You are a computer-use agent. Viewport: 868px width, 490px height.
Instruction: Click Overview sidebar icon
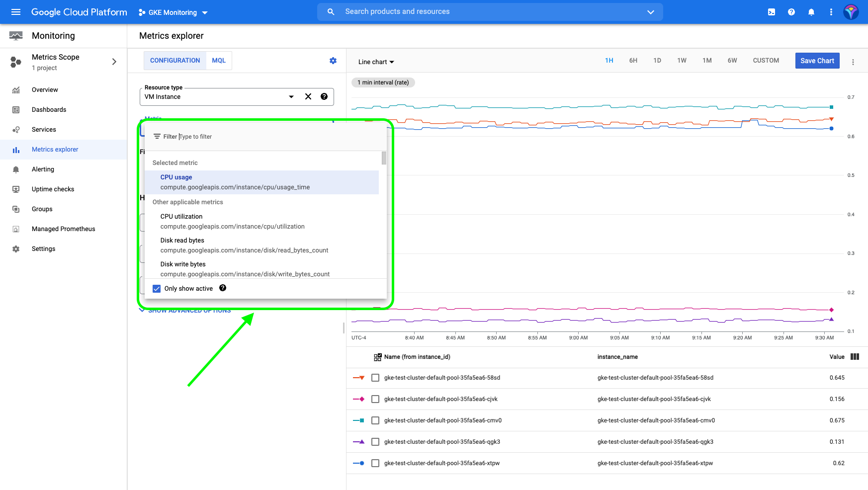click(x=16, y=90)
